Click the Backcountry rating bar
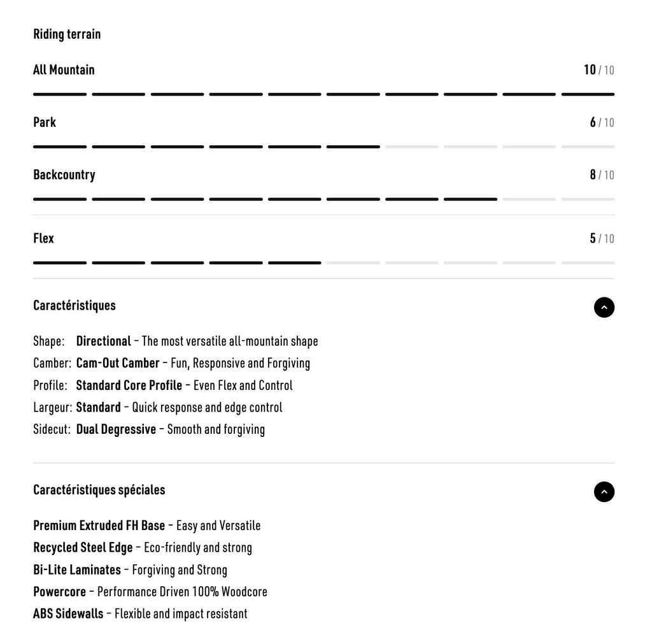 tap(323, 199)
